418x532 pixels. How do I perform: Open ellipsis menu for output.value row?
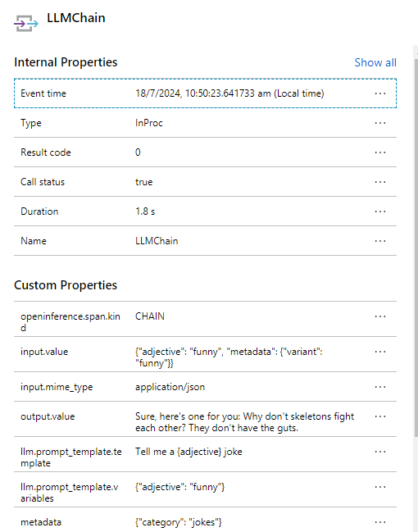pos(380,416)
